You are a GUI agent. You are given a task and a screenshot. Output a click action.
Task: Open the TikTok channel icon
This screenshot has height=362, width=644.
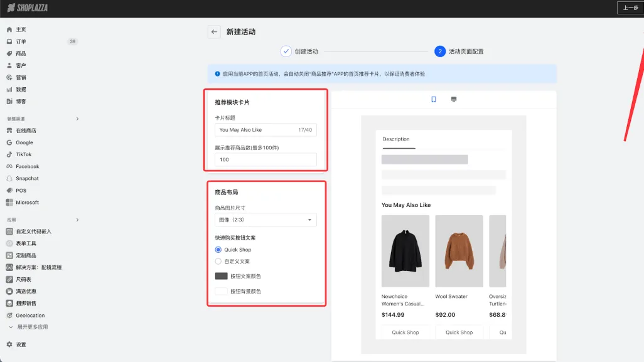tap(9, 154)
